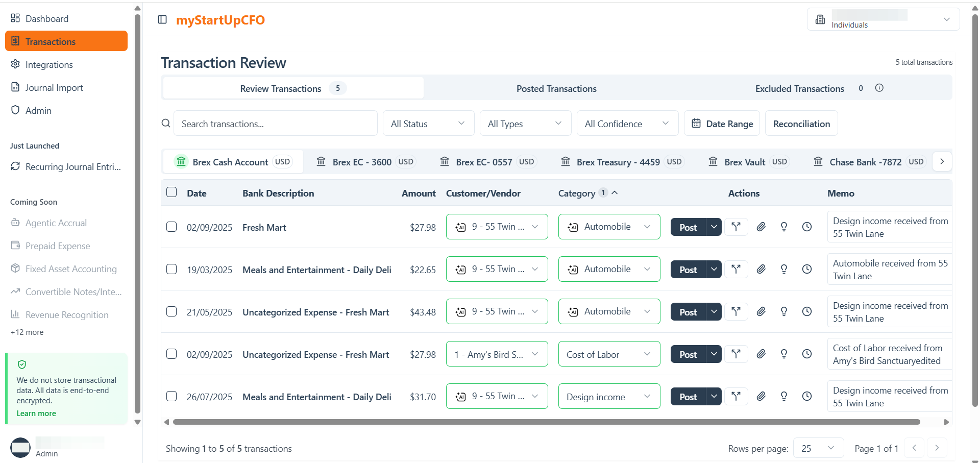The image size is (980, 463).
Task: Open Design income category dropdown
Action: click(609, 396)
